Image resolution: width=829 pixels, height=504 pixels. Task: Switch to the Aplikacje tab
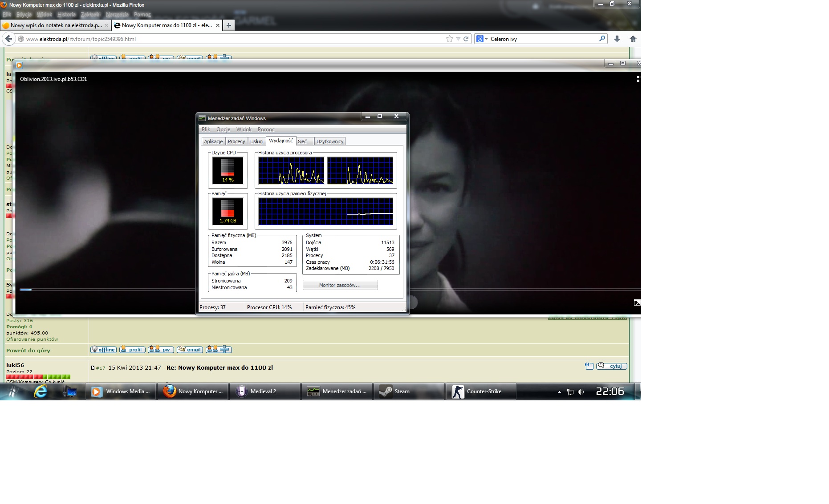coord(213,141)
